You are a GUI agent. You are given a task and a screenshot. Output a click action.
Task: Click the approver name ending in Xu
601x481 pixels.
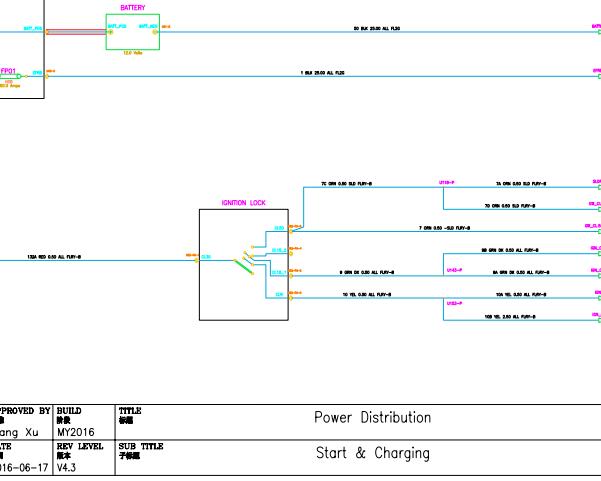[x=19, y=433]
